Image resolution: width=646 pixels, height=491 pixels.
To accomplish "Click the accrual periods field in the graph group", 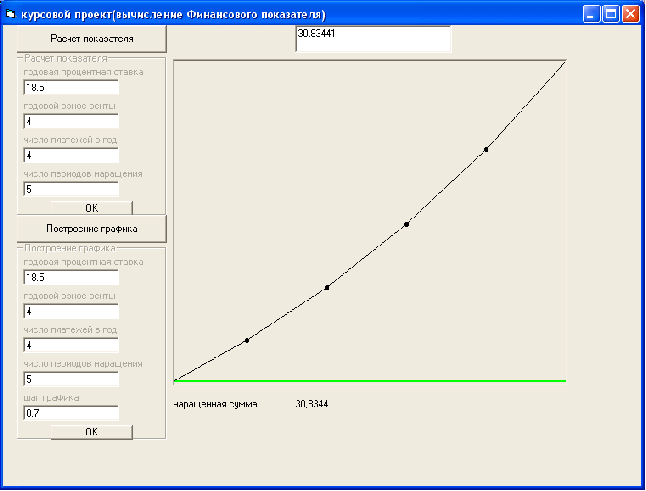I will (71, 379).
